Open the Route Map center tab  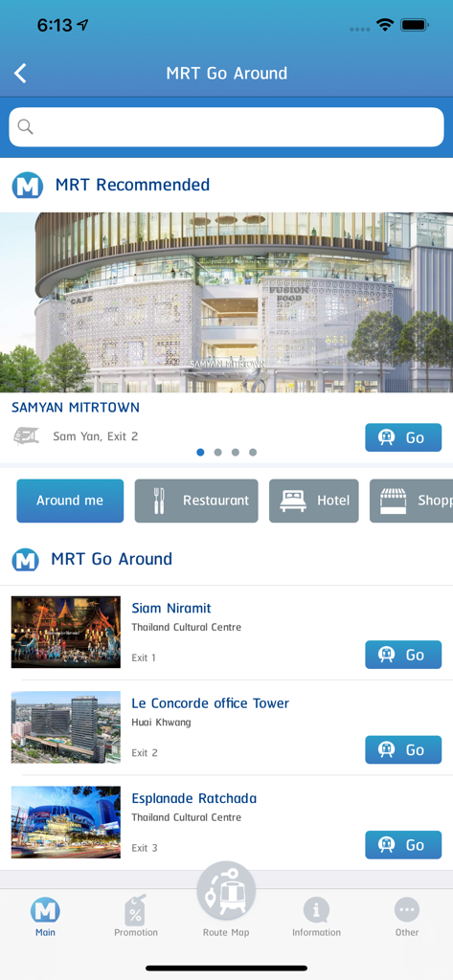pyautogui.click(x=226, y=900)
